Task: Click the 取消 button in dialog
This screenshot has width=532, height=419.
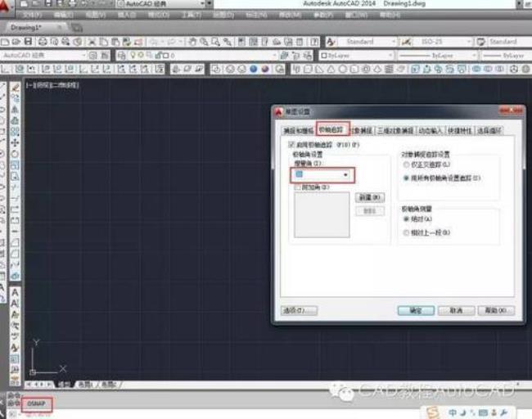Action: pyautogui.click(x=456, y=310)
